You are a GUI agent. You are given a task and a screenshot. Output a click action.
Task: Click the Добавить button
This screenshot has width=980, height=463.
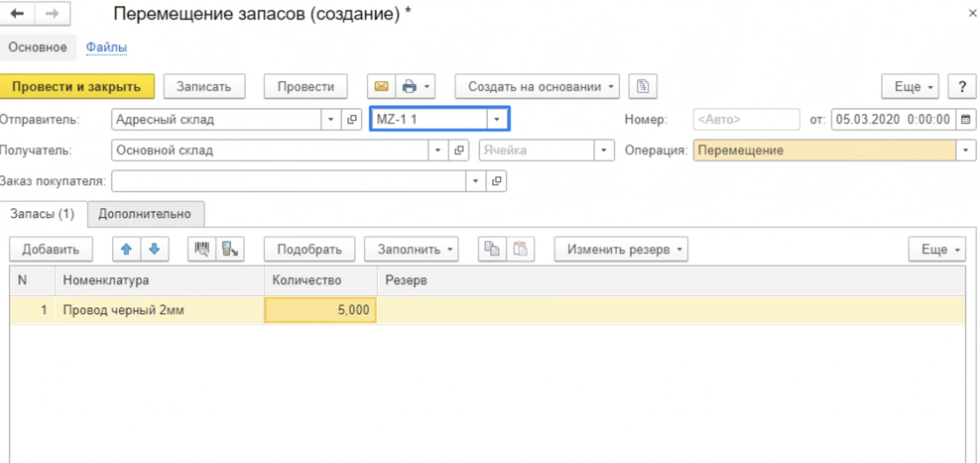coord(51,249)
